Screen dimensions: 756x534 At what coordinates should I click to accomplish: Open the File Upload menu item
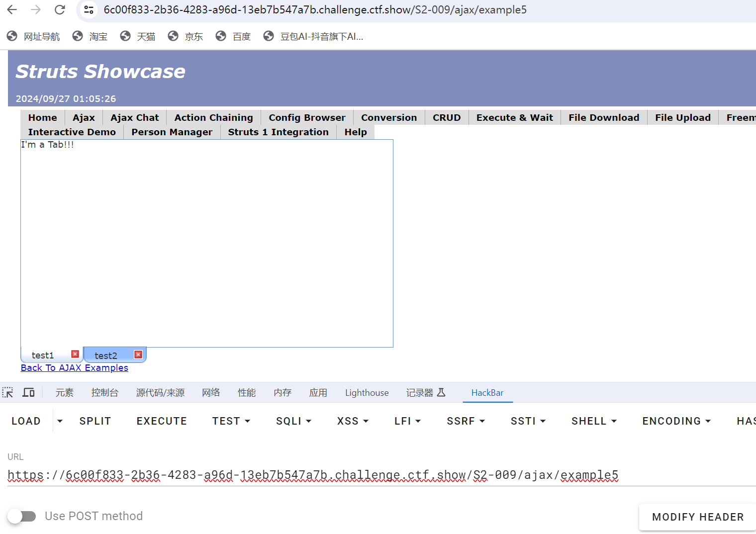click(x=683, y=118)
